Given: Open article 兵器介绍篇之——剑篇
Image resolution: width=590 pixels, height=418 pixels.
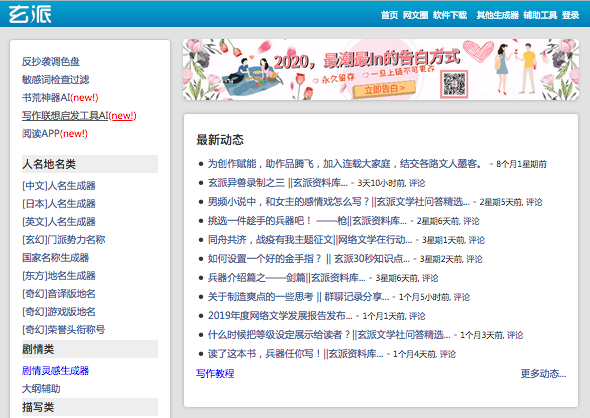Looking at the screenshot, I should pyautogui.click(x=287, y=278).
